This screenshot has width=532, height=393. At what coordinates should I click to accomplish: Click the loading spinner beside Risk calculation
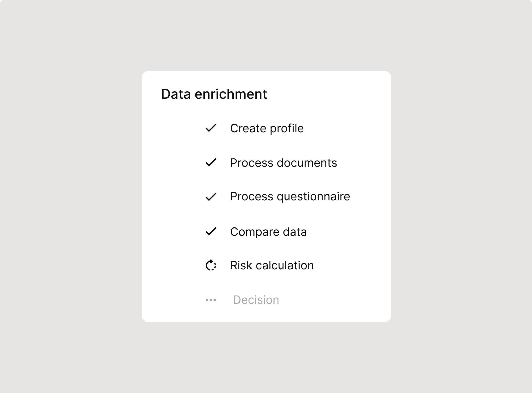click(x=211, y=265)
